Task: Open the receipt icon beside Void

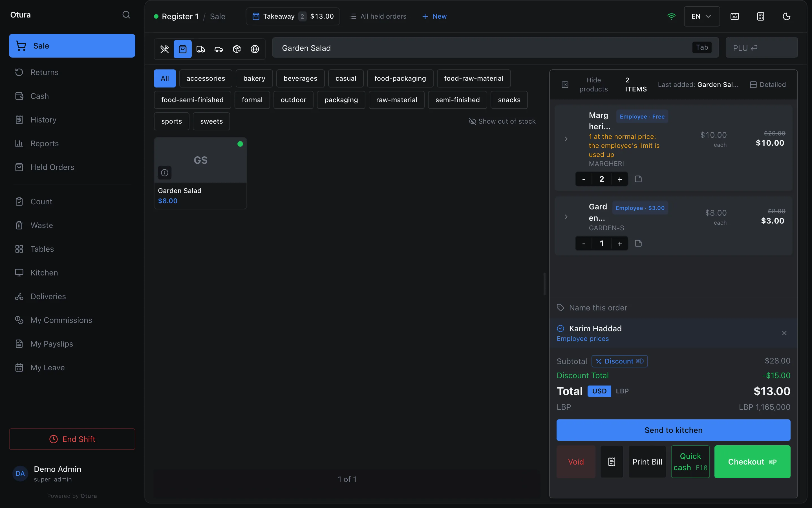Action: point(612,462)
